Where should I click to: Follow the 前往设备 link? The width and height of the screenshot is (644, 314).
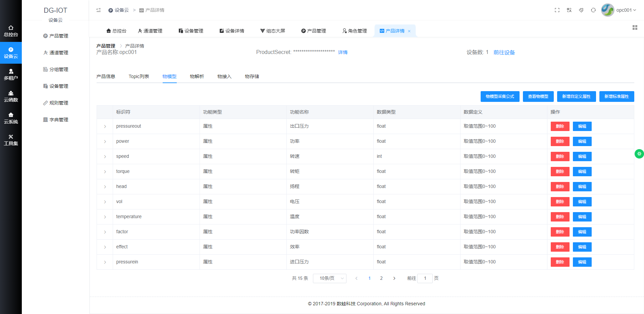[504, 52]
